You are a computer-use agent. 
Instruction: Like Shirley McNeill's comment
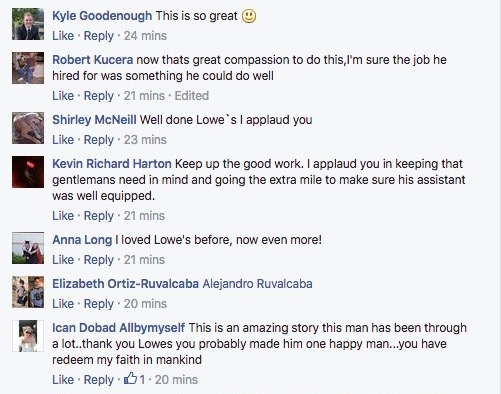tap(63, 140)
